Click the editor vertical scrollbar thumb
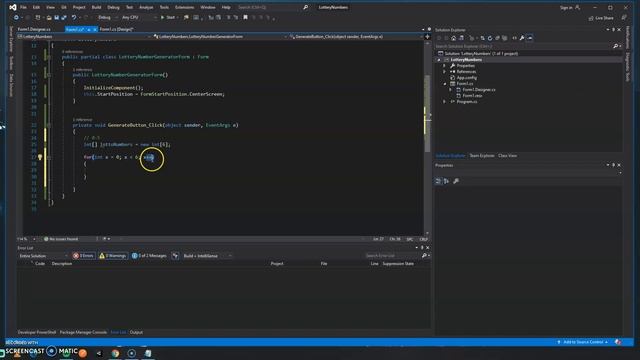Viewport: 640px width, 360px height. click(x=427, y=113)
